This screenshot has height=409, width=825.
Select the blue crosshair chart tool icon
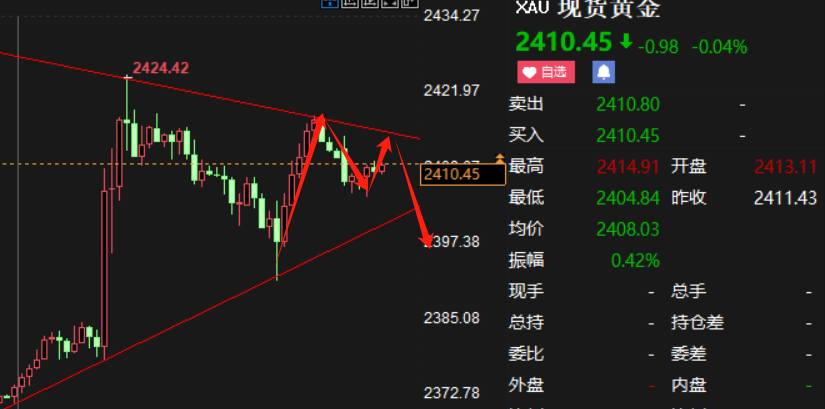click(330, 4)
